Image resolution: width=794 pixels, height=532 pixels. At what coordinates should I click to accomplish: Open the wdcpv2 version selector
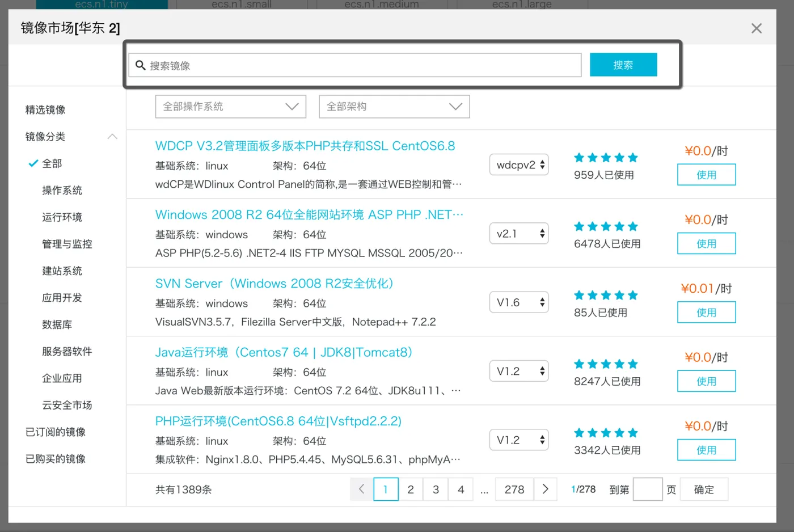pyautogui.click(x=519, y=164)
